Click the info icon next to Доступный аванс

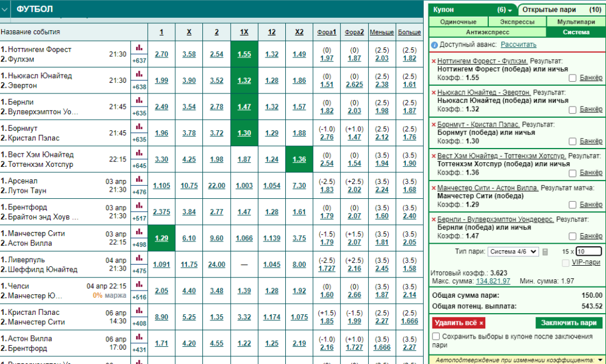click(434, 45)
